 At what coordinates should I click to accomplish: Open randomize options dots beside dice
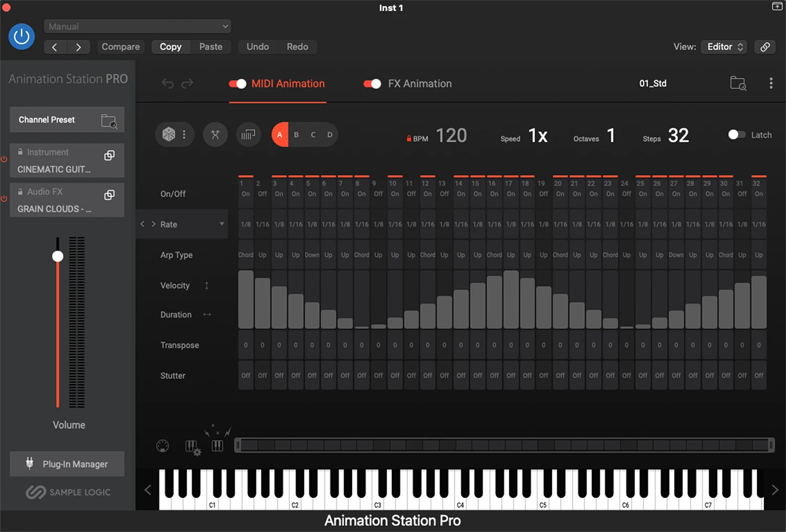184,135
